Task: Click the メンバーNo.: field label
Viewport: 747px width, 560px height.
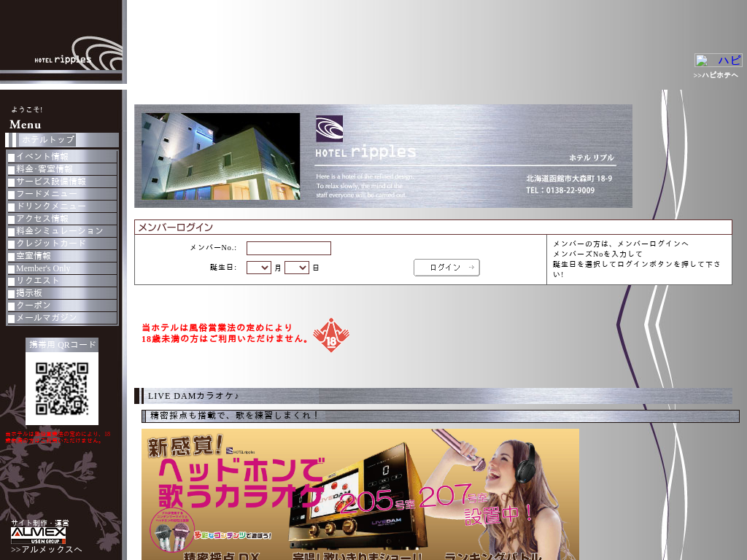Action: (x=213, y=248)
